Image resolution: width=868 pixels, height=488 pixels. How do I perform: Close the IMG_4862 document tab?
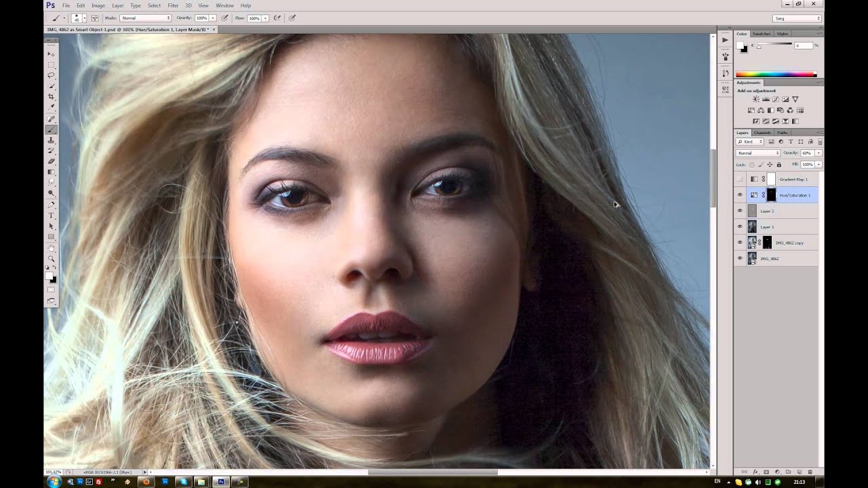(214, 30)
